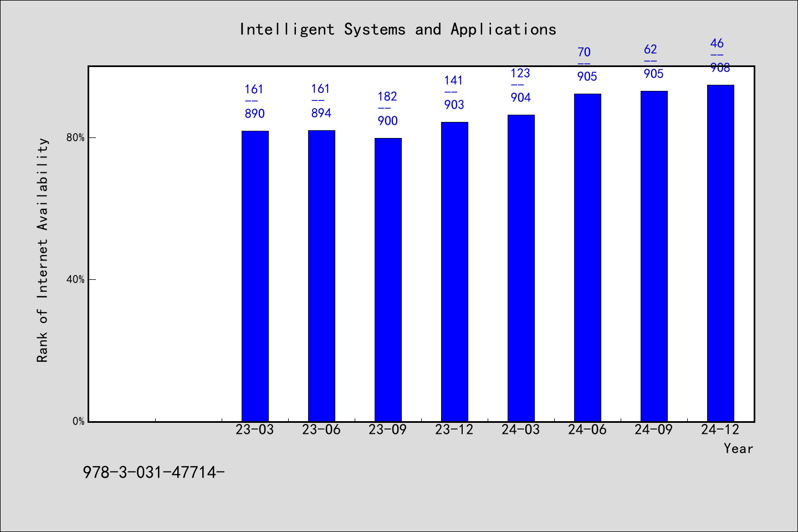
Task: Click the rank value 46
Action: click(x=717, y=43)
